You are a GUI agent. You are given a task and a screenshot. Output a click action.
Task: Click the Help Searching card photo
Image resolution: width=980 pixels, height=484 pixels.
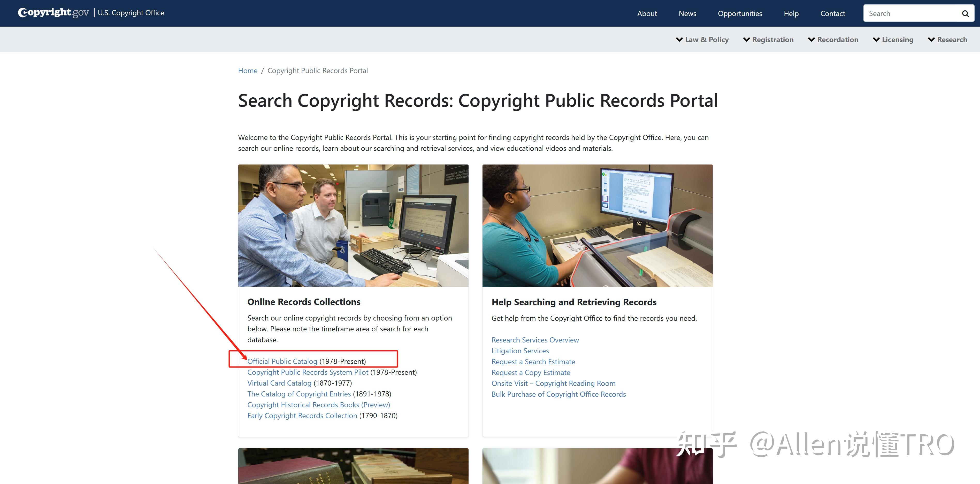point(597,225)
